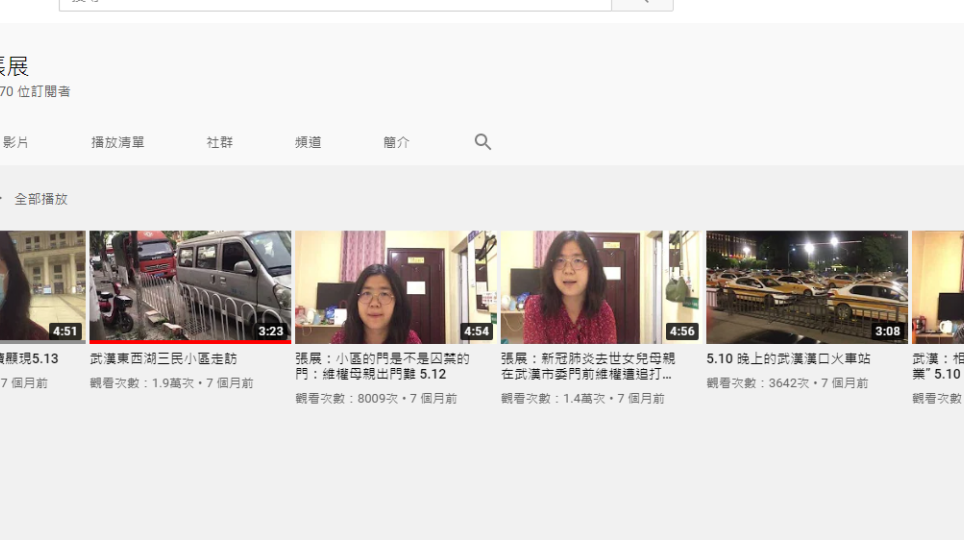Open the 簡介 tab
The height and width of the screenshot is (540, 964).
[396, 143]
